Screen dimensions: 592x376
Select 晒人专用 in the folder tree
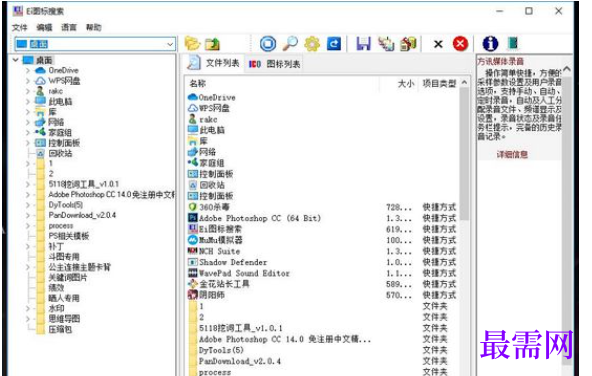(64, 298)
